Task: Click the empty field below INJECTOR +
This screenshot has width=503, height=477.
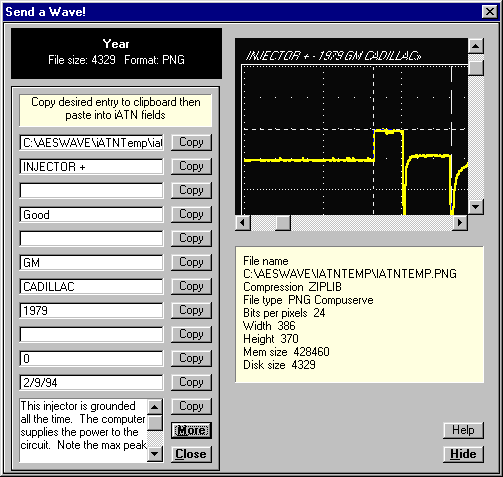Action: pyautogui.click(x=92, y=191)
